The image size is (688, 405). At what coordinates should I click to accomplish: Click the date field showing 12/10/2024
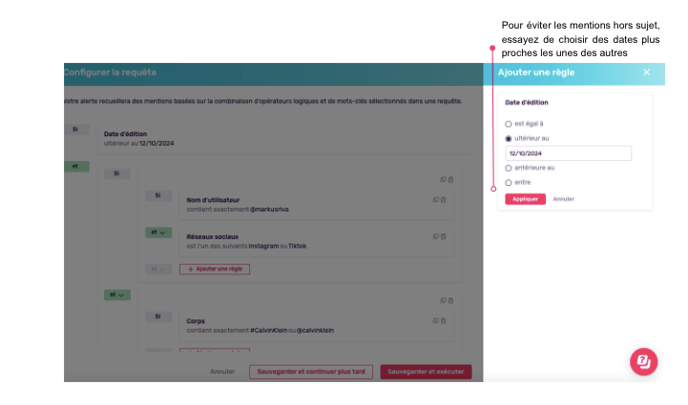[x=568, y=154]
